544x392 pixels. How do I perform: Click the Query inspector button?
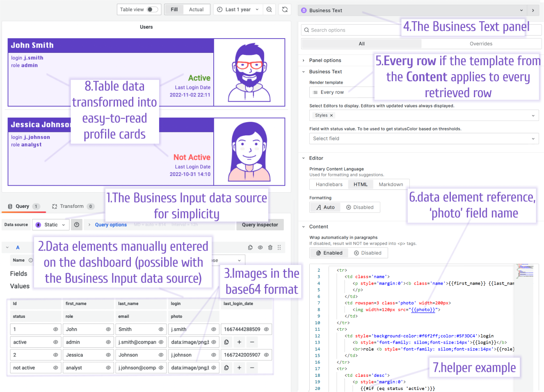click(x=260, y=225)
